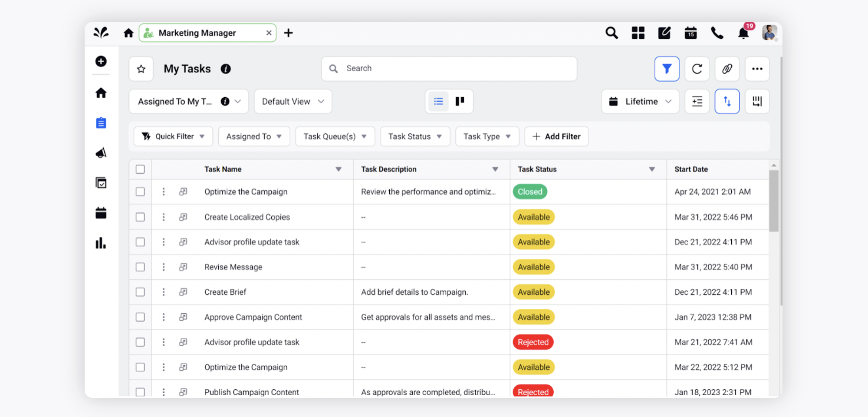Select the Marketing Manager tab
868x417 pixels.
tap(207, 33)
